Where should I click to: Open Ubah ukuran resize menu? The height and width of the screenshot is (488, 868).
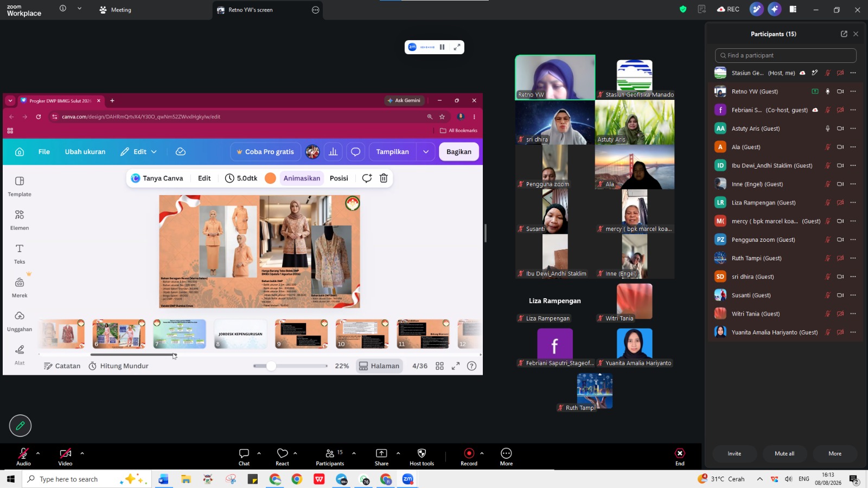[85, 152]
